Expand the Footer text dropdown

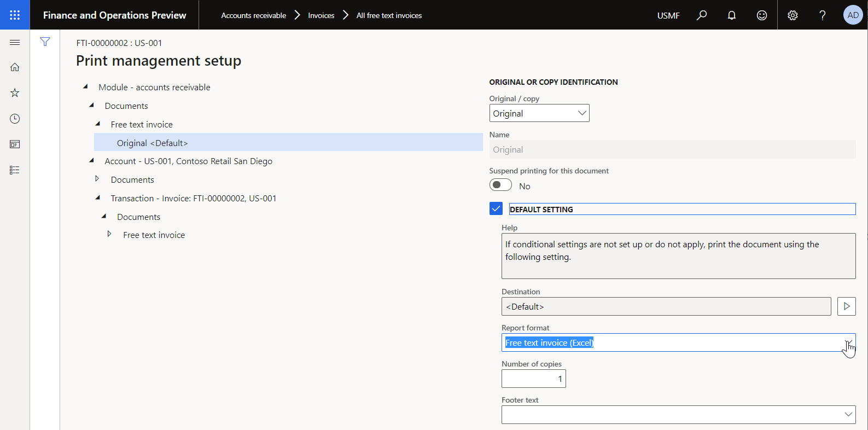[x=848, y=415]
